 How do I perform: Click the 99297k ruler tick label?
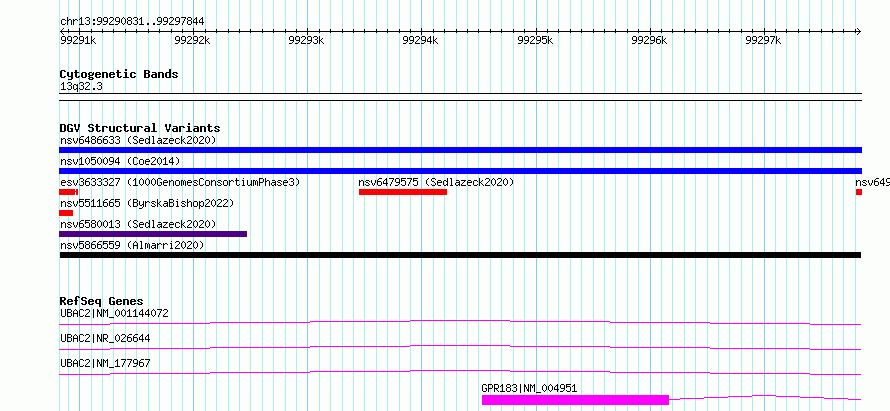point(763,40)
